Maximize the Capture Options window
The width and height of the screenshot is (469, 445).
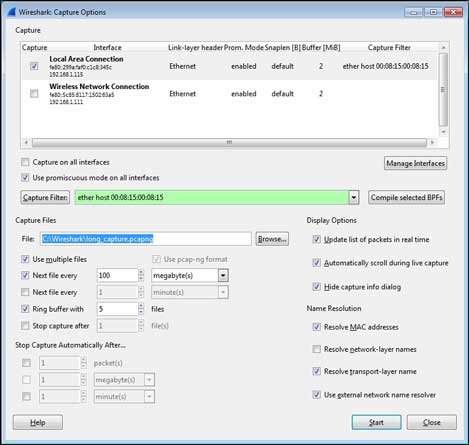[433, 12]
